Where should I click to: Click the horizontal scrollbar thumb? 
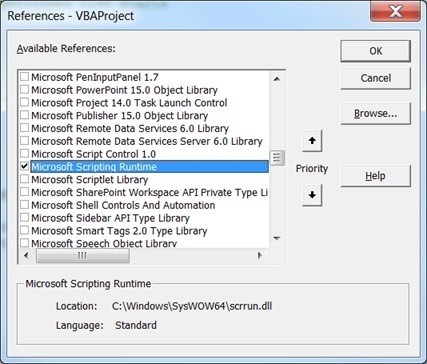[x=82, y=256]
